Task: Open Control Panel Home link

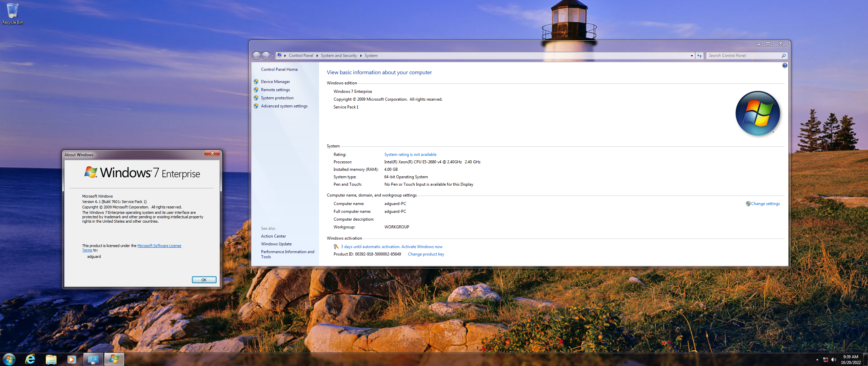Action: point(279,69)
